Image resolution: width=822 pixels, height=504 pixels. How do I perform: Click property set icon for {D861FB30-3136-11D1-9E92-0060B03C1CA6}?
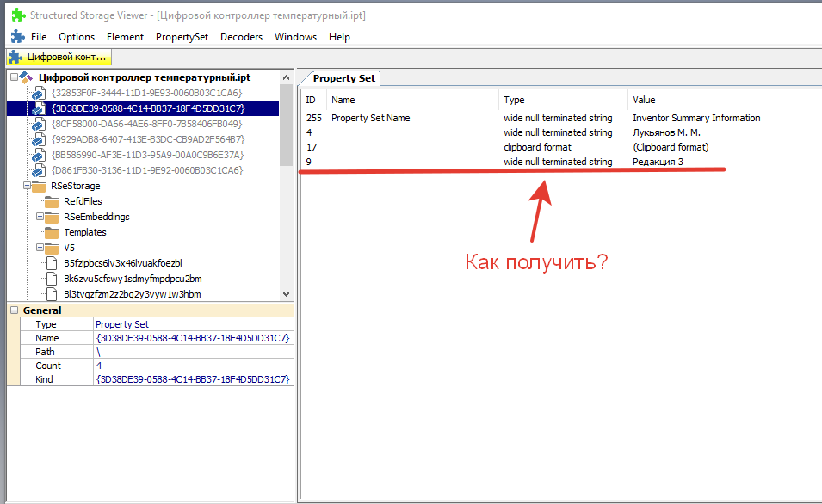(38, 170)
